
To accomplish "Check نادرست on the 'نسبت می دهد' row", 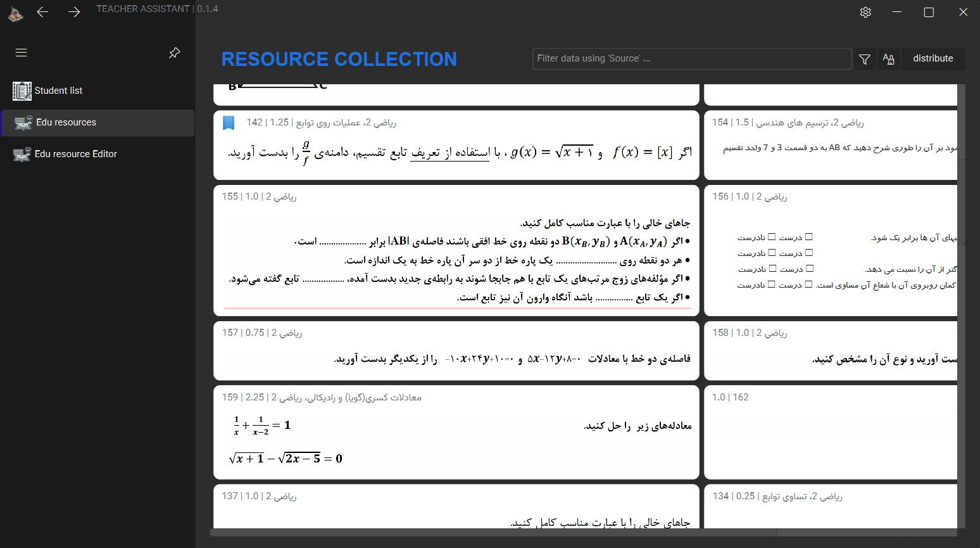I will click(772, 269).
